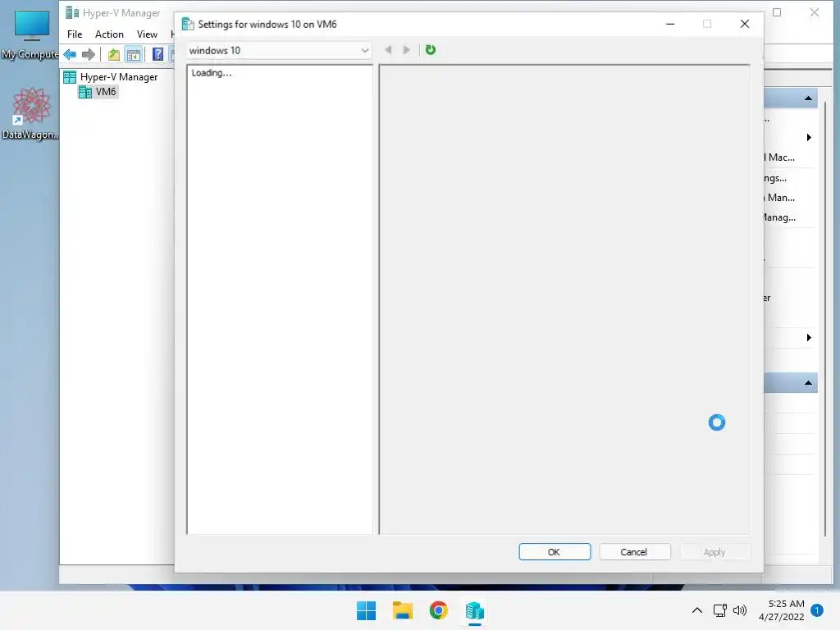Collapse the upper Actions pane section

pyautogui.click(x=808, y=98)
